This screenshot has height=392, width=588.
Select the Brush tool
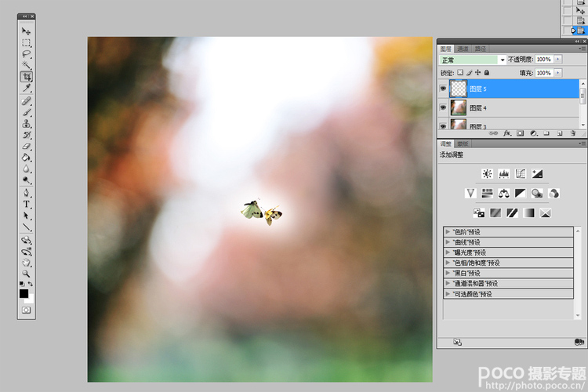tap(26, 112)
